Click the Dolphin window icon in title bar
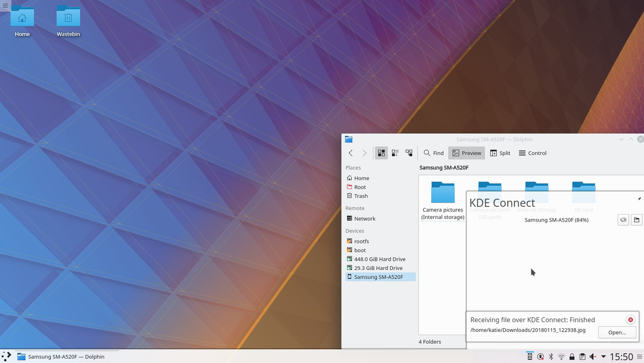 click(349, 139)
